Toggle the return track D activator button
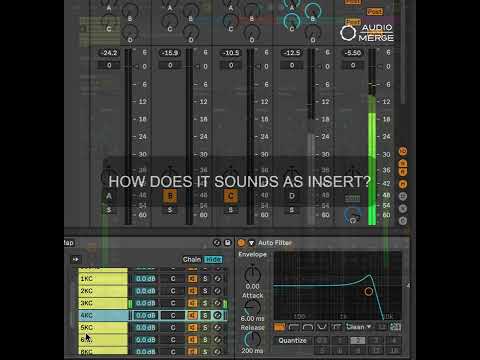Viewport: 480px width, 360px height. pos(292,196)
